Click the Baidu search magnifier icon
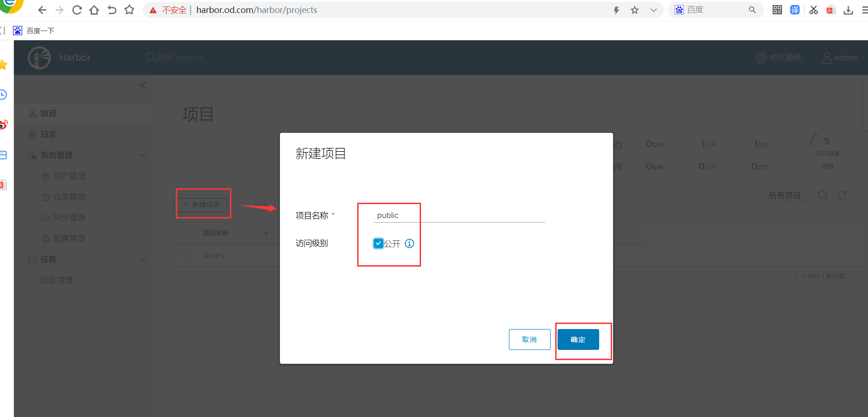The image size is (868, 417). pos(752,10)
